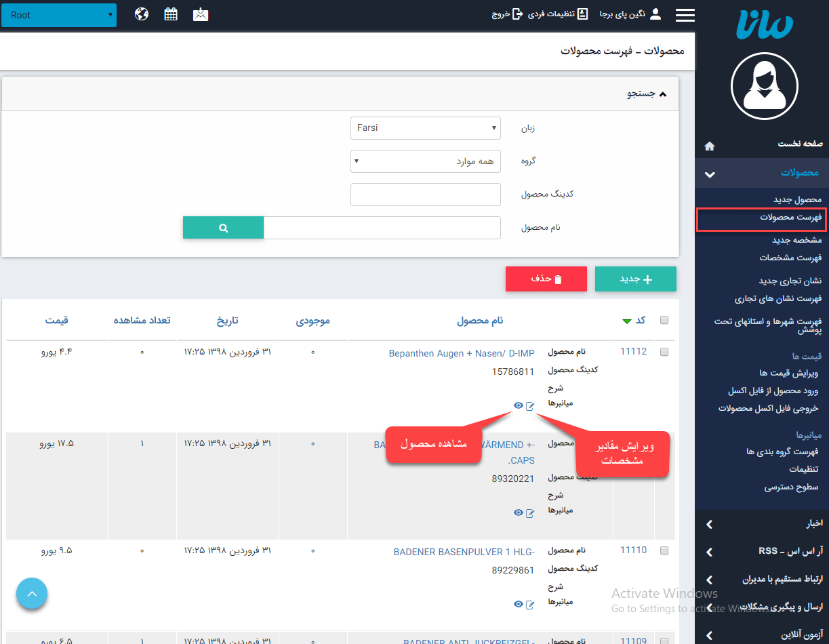Image resolution: width=829 pixels, height=644 pixels.
Task: Click the globe icon in top bar
Action: pos(142,14)
